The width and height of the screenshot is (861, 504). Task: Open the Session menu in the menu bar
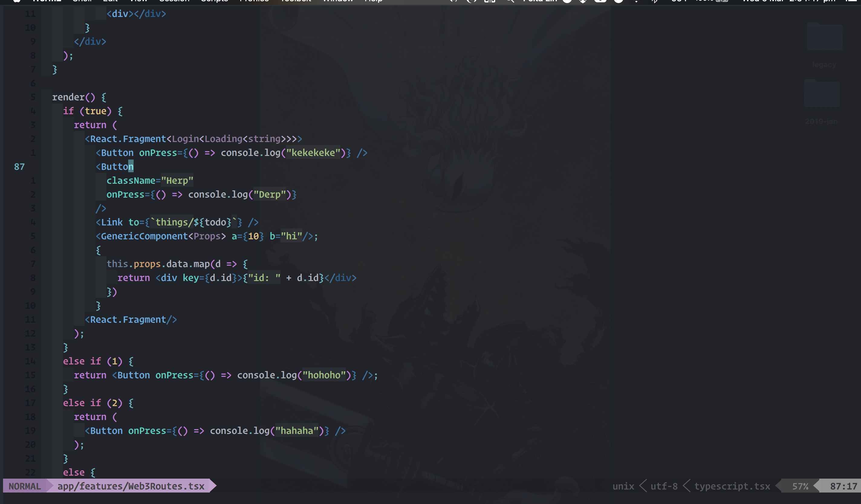174,1
